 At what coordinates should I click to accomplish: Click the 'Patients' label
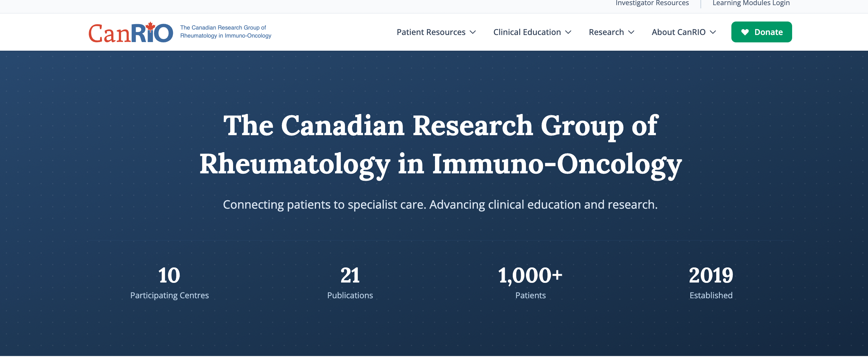(x=530, y=295)
